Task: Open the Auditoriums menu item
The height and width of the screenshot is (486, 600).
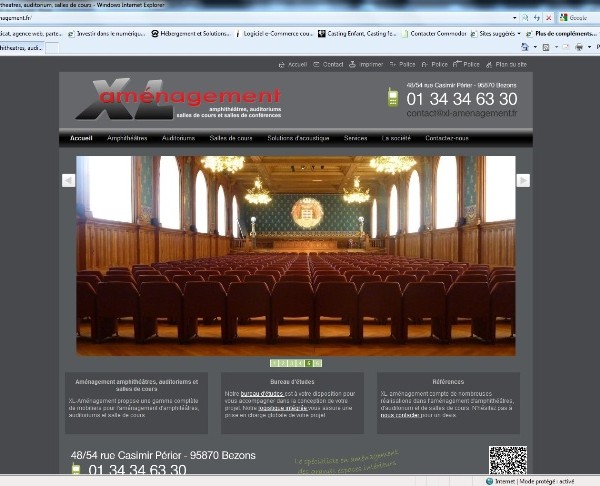Action: coord(178,138)
